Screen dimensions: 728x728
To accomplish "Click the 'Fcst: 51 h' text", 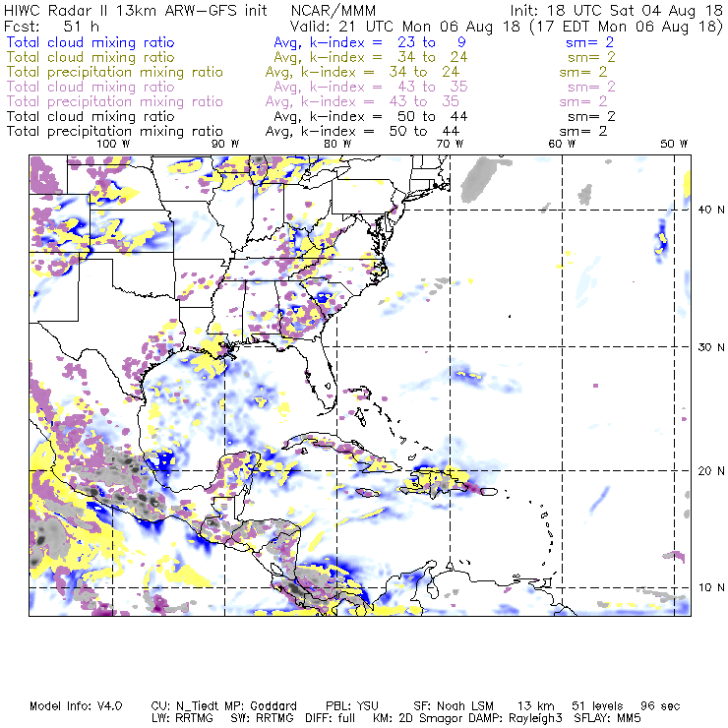I will tap(51, 26).
